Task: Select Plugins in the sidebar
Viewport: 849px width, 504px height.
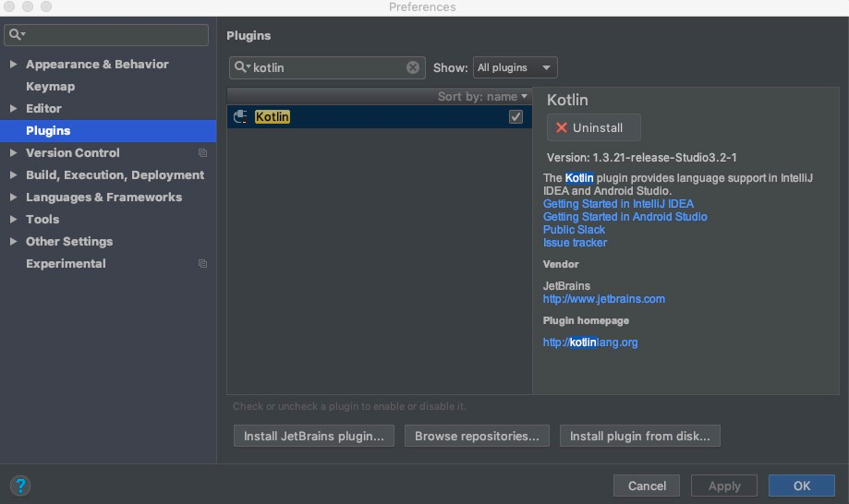Action: (108, 131)
